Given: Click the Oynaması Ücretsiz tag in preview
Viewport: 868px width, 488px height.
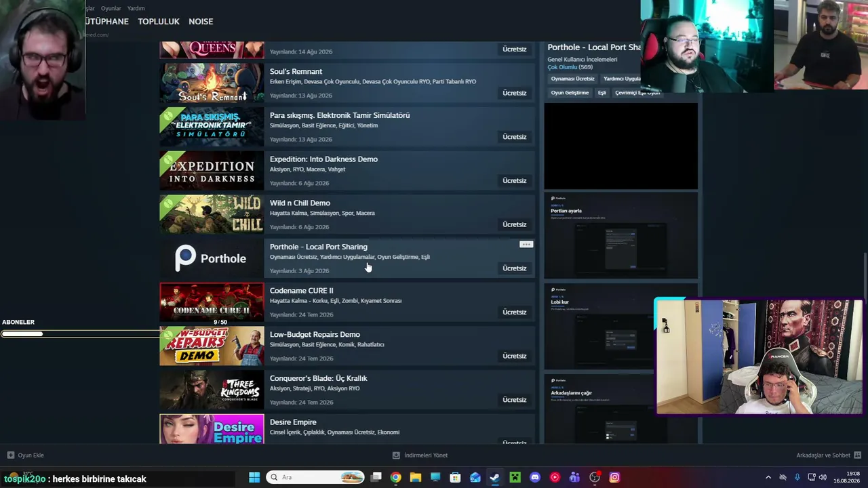Looking at the screenshot, I should pyautogui.click(x=572, y=79).
